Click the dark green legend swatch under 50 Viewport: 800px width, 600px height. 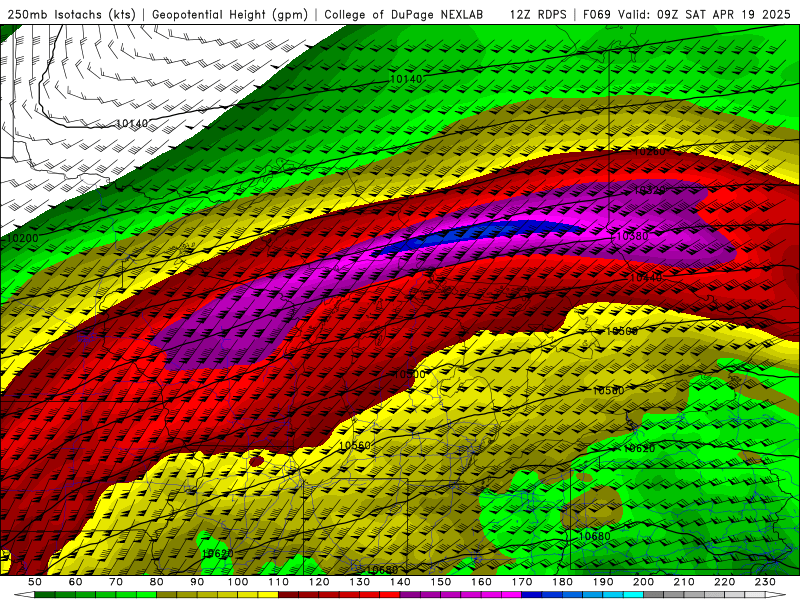coord(45,595)
